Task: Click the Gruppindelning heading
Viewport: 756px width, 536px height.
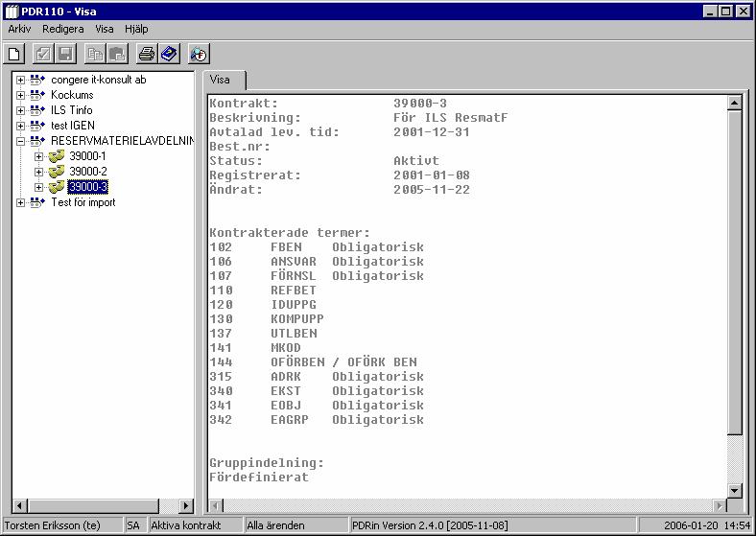Action: [267, 463]
